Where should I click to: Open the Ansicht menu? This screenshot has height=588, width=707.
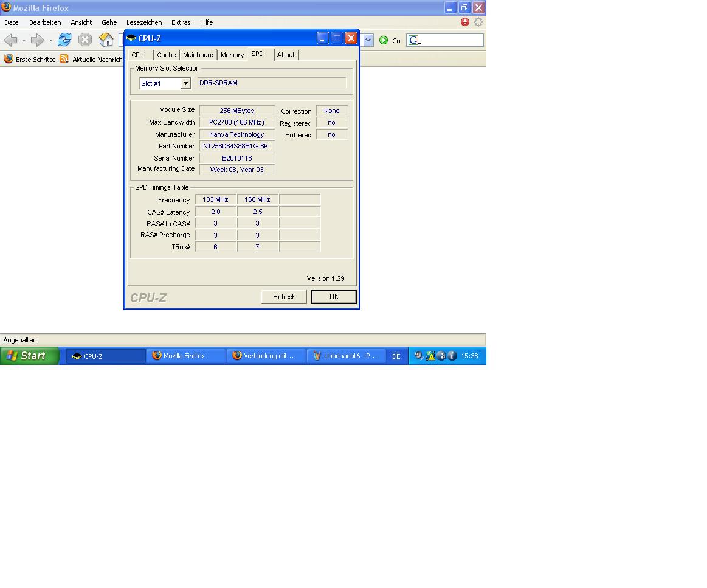[81, 22]
